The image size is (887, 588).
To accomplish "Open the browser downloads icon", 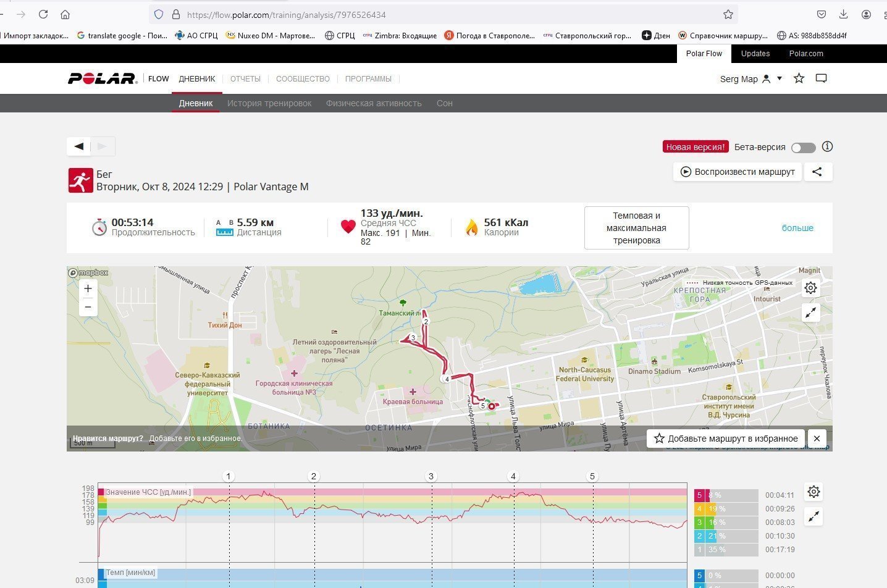I will pyautogui.click(x=844, y=14).
